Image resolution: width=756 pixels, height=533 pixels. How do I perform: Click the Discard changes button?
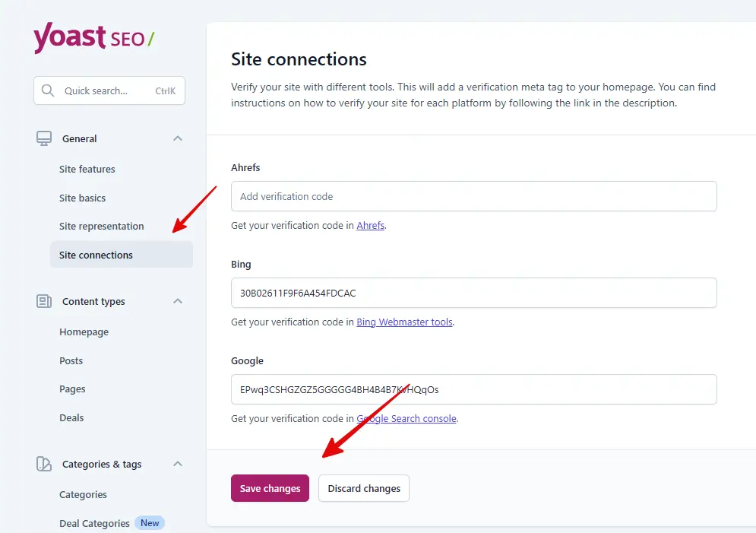[363, 488]
